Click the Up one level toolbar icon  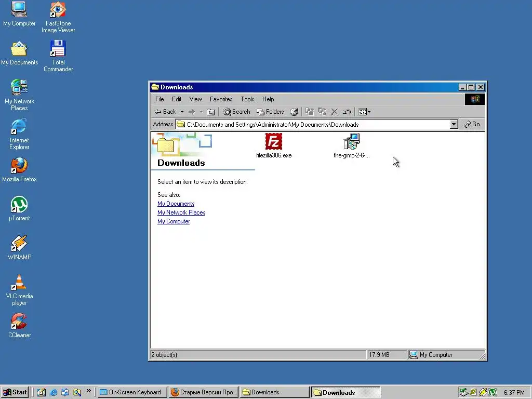[211, 112]
